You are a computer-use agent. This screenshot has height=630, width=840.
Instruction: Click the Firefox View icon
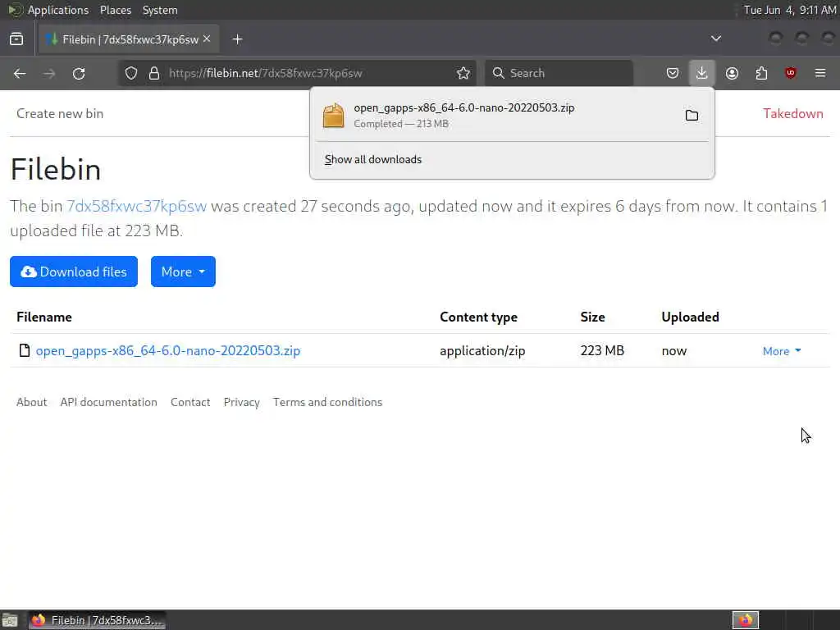[x=16, y=39]
